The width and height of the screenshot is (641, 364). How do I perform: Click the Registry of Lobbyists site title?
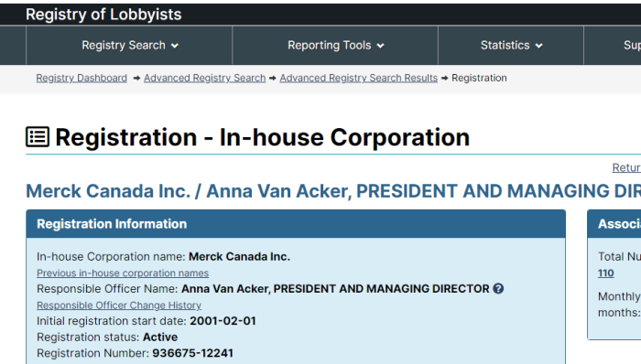(x=103, y=15)
